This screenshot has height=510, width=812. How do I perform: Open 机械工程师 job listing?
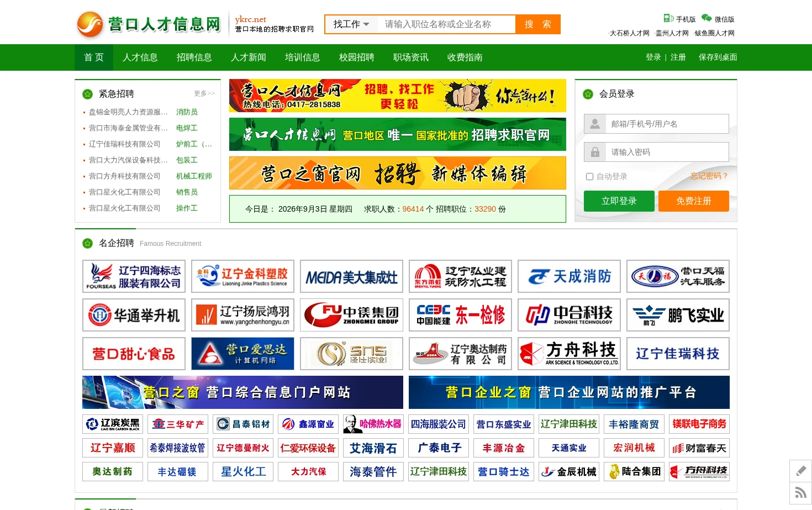194,176
